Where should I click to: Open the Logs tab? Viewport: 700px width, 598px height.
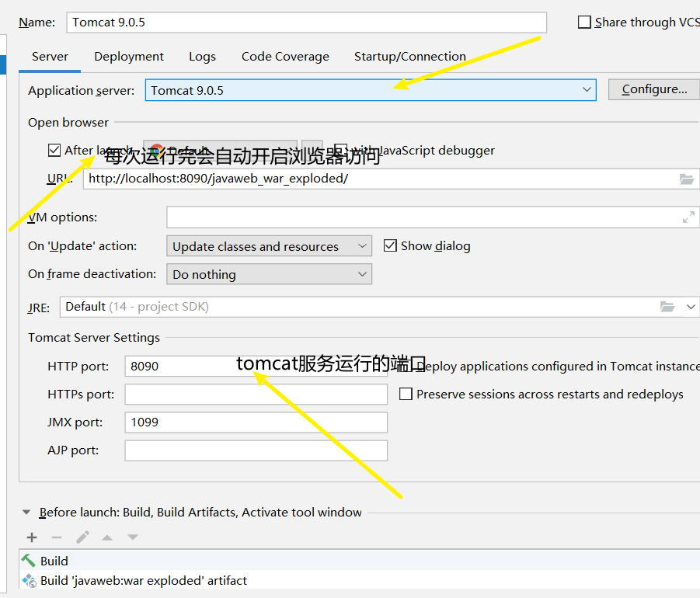point(202,56)
